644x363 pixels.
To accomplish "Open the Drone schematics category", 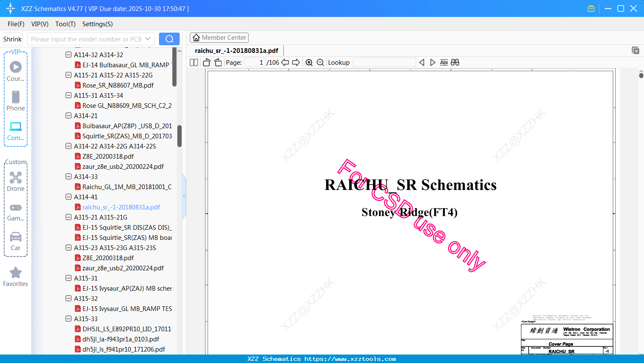I will click(16, 181).
